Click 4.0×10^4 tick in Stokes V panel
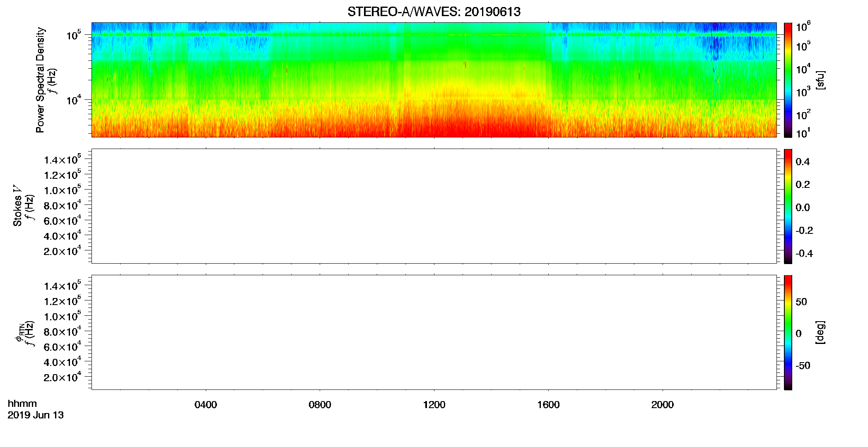868x447 pixels. tap(63, 236)
